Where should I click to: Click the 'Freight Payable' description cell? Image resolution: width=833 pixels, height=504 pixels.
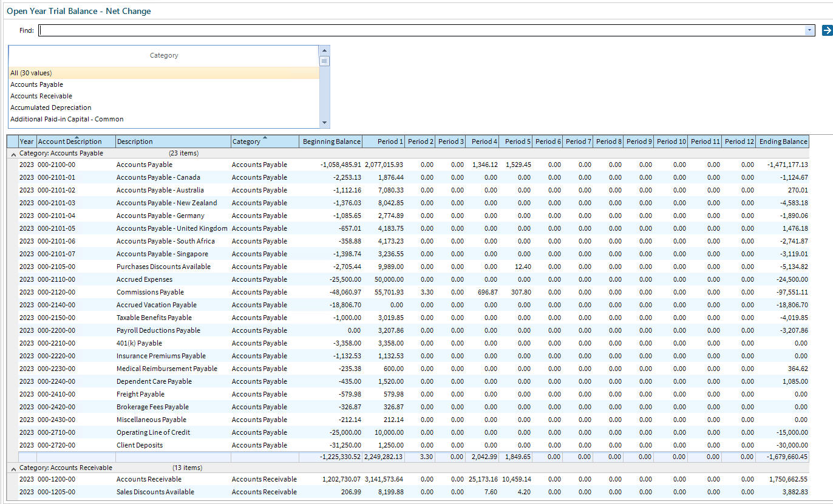click(173, 394)
